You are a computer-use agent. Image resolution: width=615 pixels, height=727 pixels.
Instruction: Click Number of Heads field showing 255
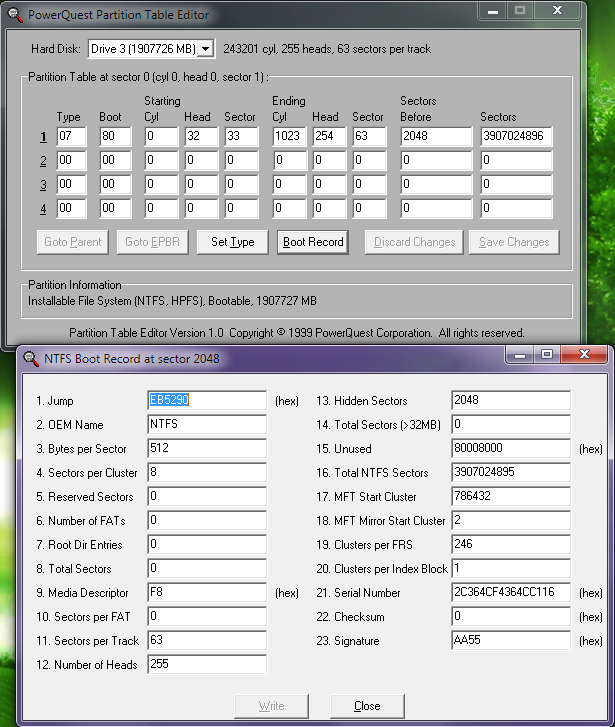[207, 664]
